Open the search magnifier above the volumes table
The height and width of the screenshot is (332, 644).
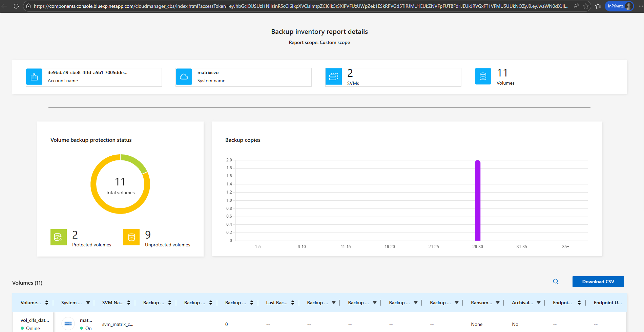(556, 282)
